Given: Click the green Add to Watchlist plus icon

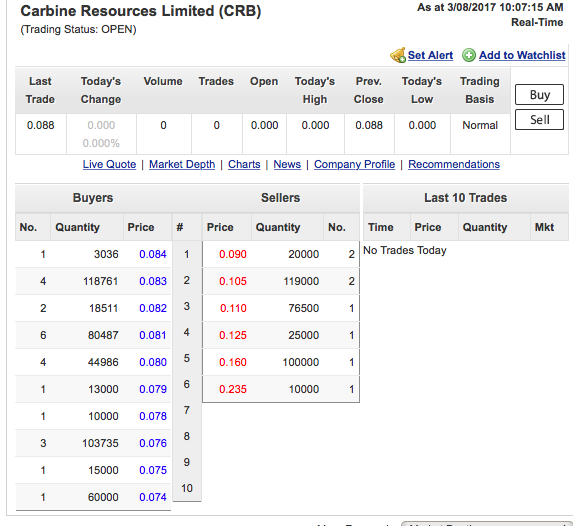Looking at the screenshot, I should [x=469, y=56].
